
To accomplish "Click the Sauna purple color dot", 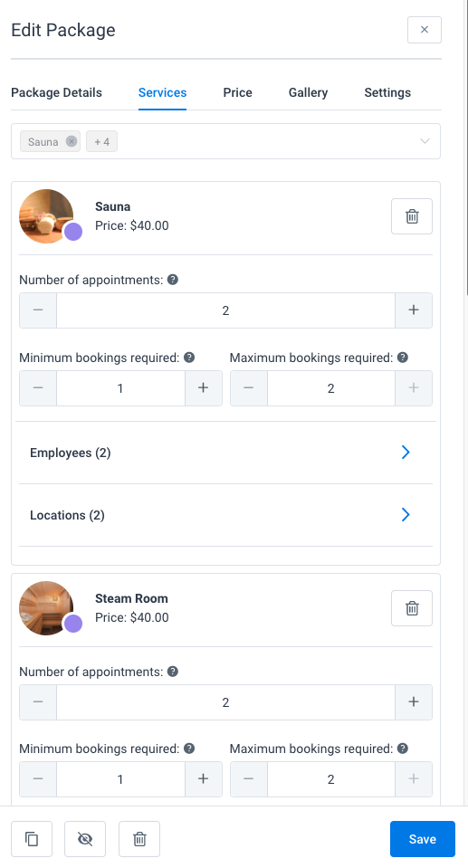I will [x=73, y=232].
